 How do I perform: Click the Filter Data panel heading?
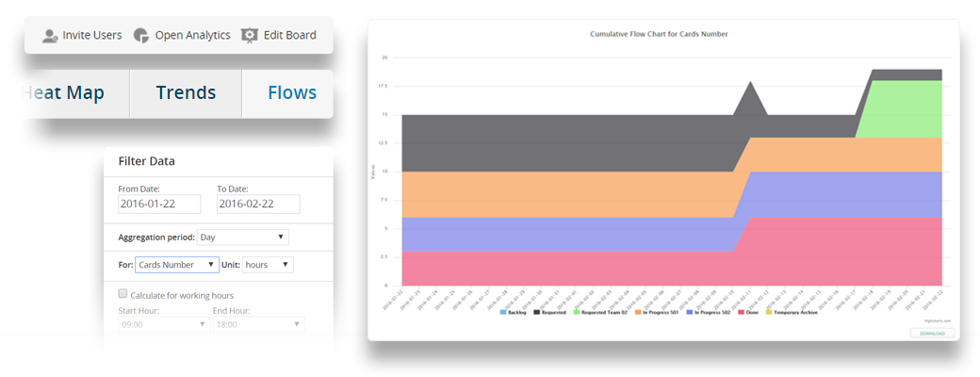tap(147, 161)
